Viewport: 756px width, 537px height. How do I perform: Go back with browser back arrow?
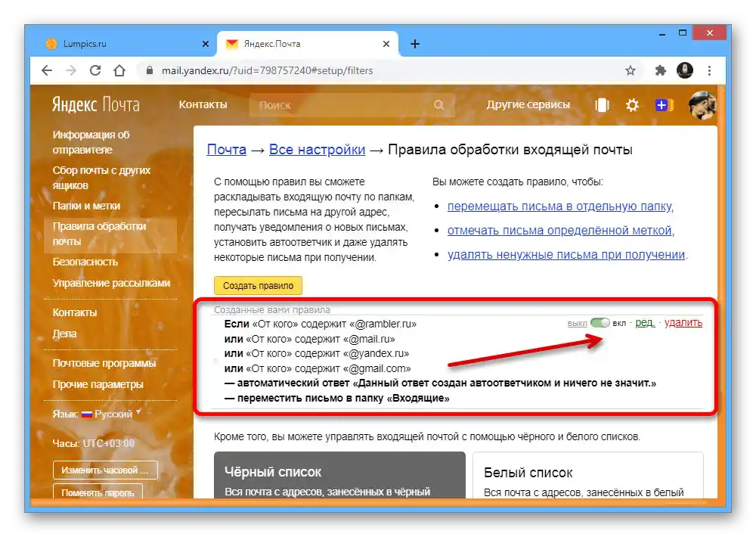(x=47, y=70)
